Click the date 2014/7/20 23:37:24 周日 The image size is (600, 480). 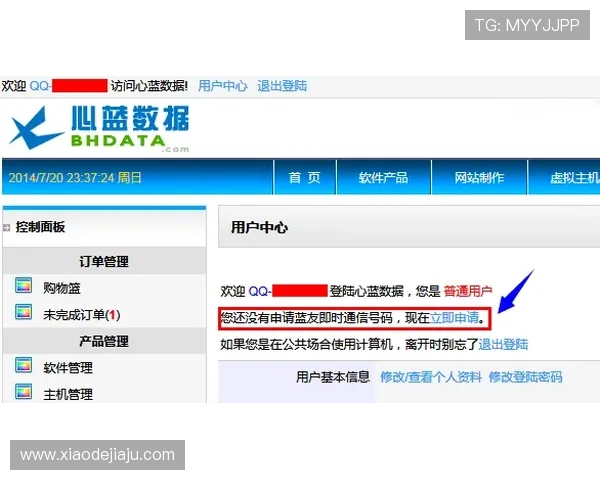tap(75, 178)
